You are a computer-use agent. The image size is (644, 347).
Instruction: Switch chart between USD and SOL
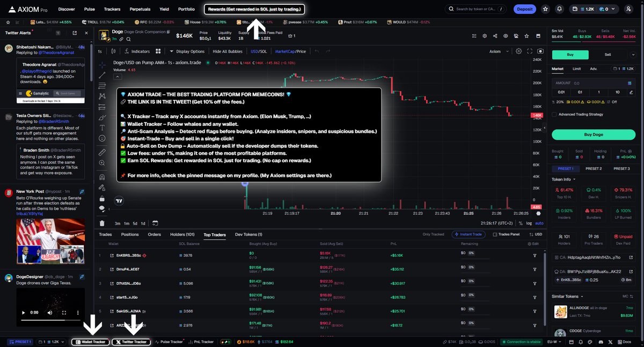(x=259, y=51)
